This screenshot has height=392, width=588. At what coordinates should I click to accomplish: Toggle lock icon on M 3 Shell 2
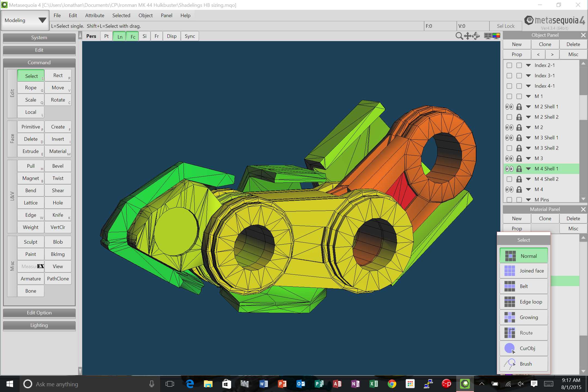(x=519, y=148)
